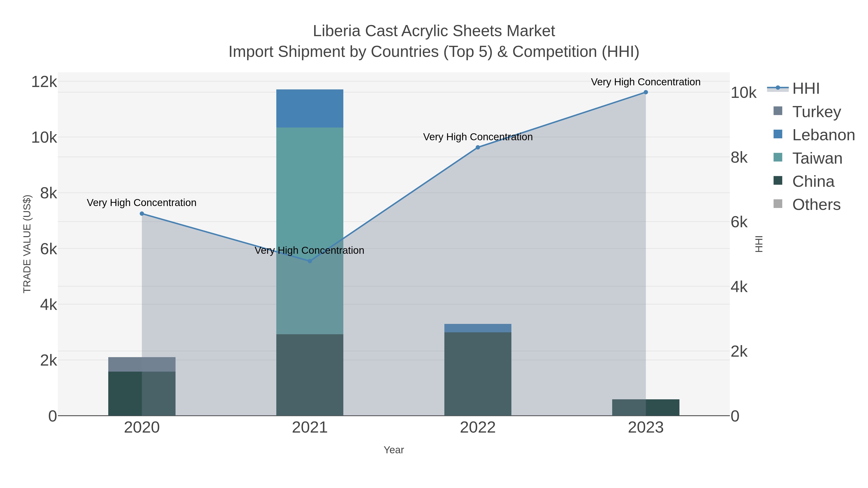Click the China segment of 2020 bar
Viewport: 868px width, 488px height.
coord(142,394)
